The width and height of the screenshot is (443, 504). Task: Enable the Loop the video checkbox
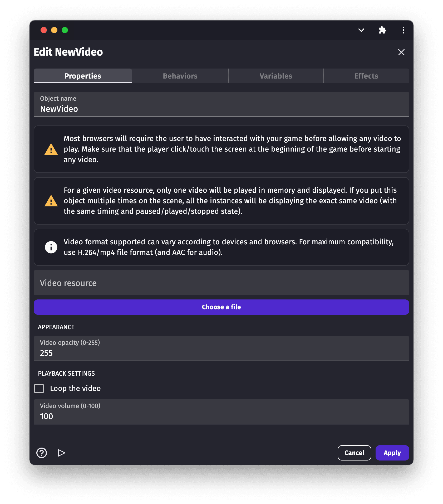point(39,388)
